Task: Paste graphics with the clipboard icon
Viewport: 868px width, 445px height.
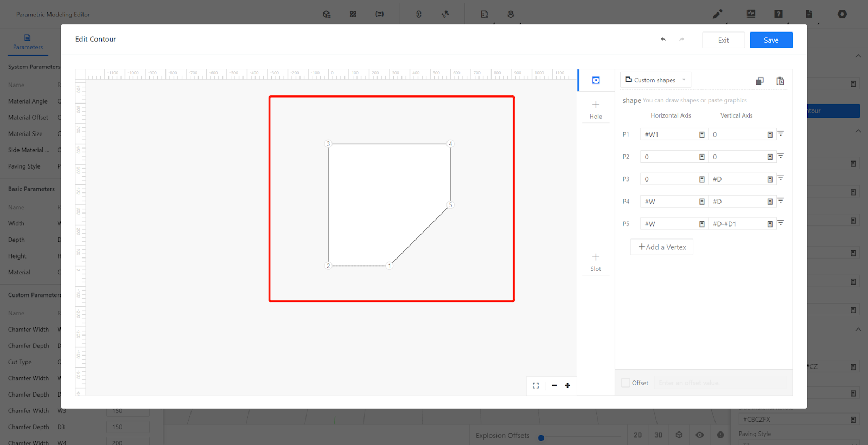Action: [780, 81]
